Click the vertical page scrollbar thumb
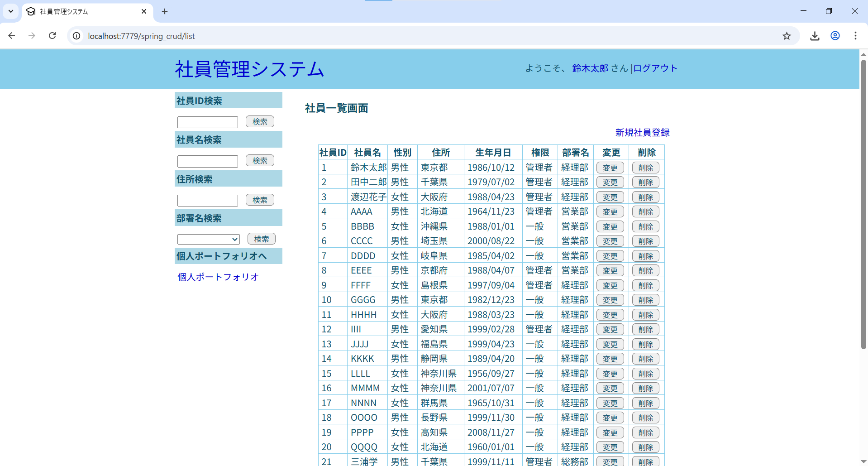Viewport: 868px width, 466px height. (x=863, y=204)
